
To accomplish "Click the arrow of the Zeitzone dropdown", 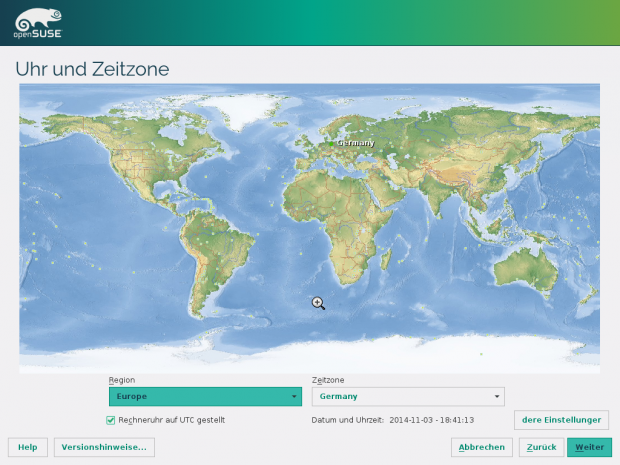I will [x=497, y=397].
